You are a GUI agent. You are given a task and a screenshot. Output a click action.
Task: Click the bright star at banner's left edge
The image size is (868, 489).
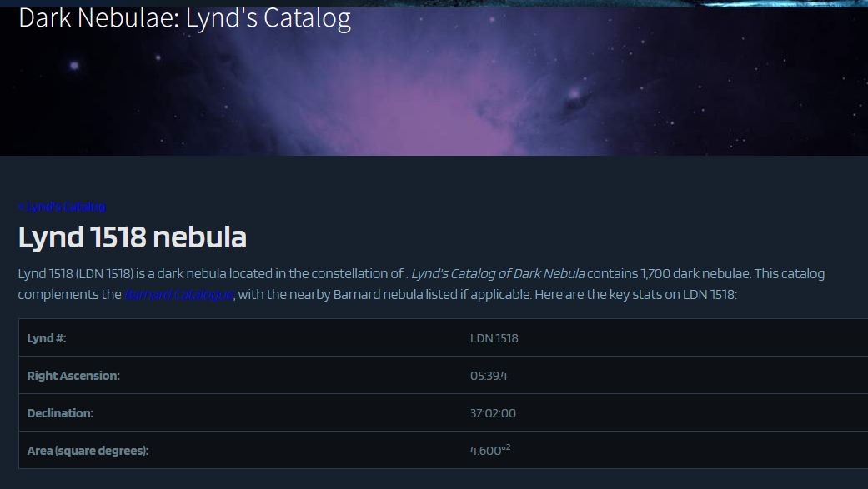coord(74,65)
